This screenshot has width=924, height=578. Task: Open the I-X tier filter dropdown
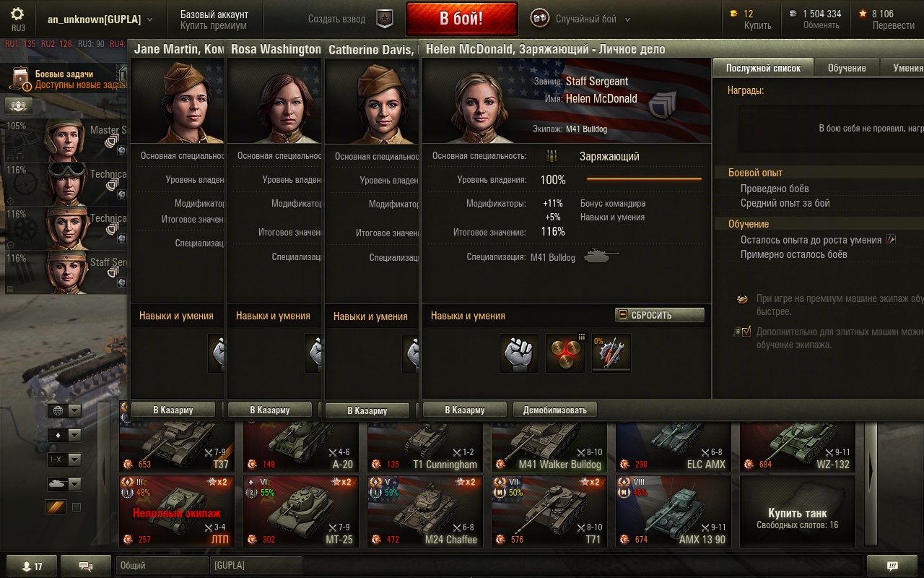click(x=64, y=460)
